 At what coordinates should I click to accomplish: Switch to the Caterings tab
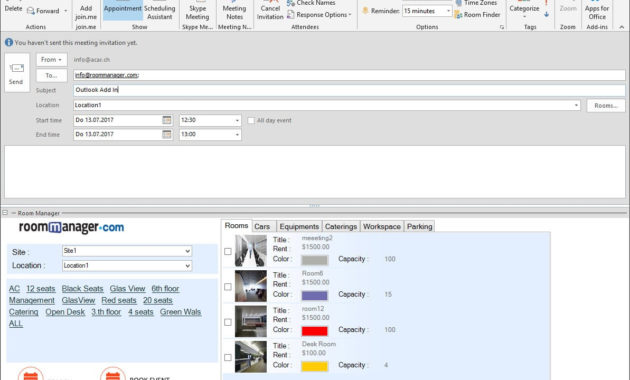pos(341,227)
